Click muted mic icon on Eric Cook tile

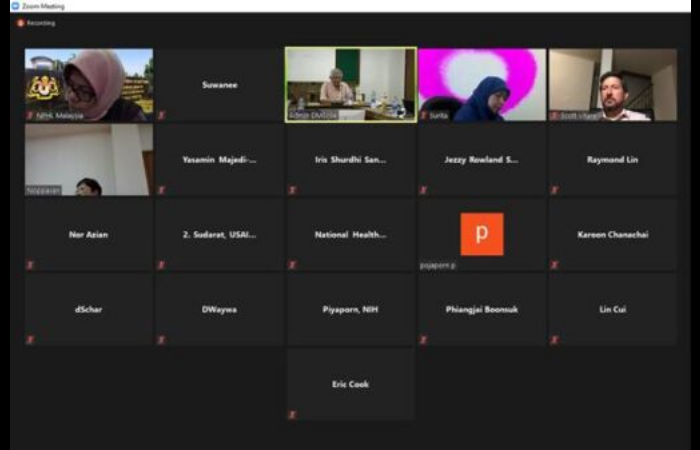(x=292, y=415)
